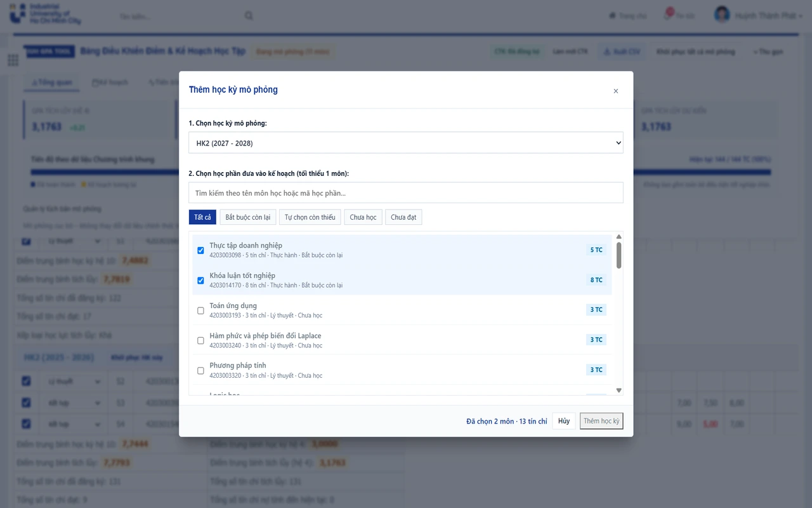Screen dimensions: 812x508
Task: Check the Toán ứng dụng course
Action: coord(201,311)
